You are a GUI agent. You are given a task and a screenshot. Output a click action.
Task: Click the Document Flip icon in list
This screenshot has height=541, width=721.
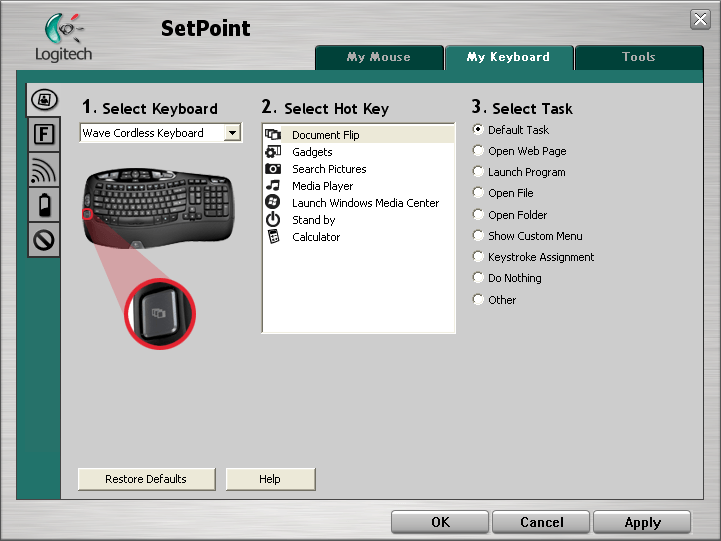click(x=273, y=134)
